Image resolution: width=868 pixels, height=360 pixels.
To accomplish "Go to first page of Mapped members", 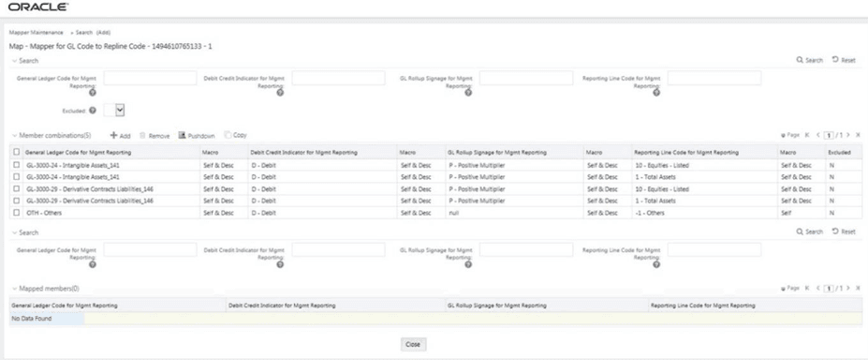I will coord(807,288).
